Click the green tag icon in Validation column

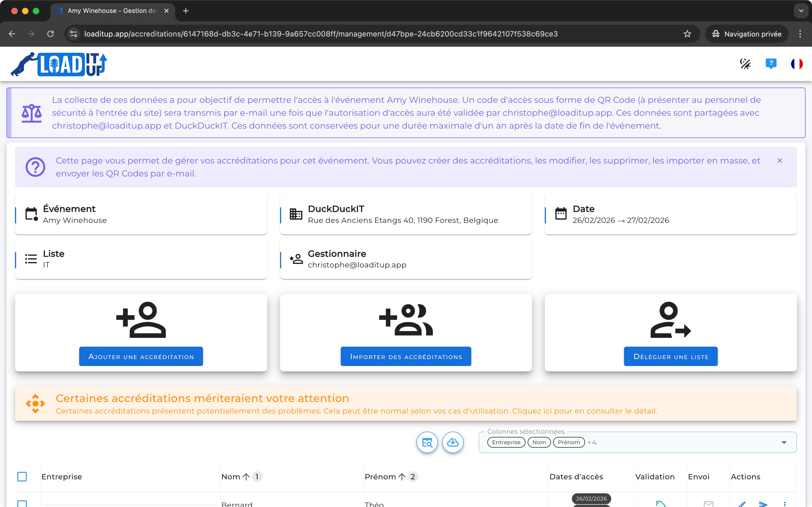click(661, 504)
